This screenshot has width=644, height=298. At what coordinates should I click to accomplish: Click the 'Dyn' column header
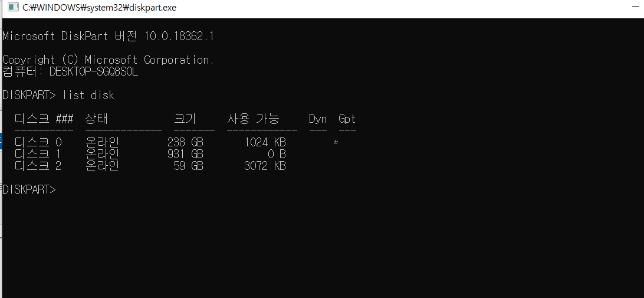318,119
